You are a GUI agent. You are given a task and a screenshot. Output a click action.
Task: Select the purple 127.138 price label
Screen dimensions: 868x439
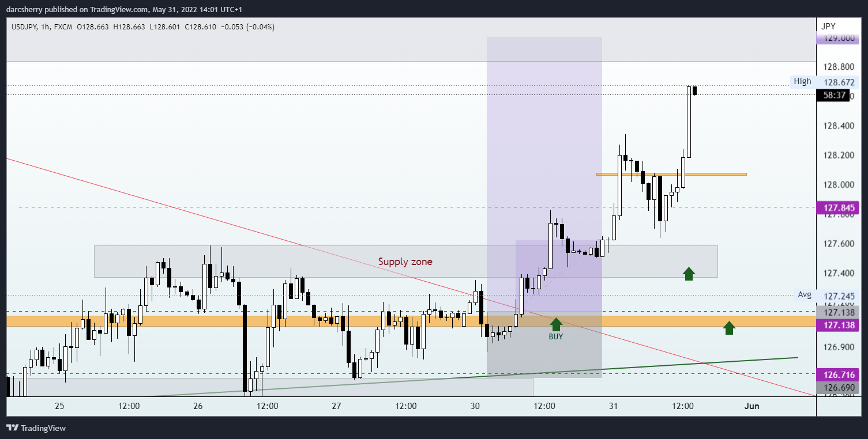pyautogui.click(x=838, y=325)
